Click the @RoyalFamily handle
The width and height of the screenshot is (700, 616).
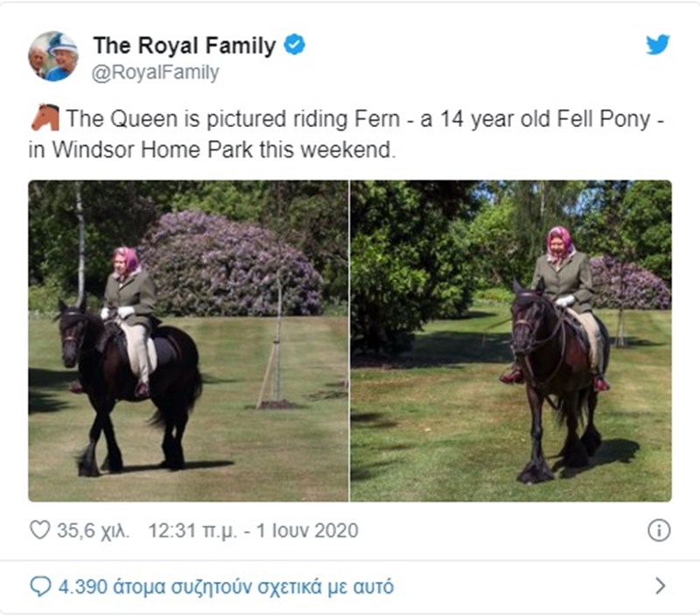(156, 73)
